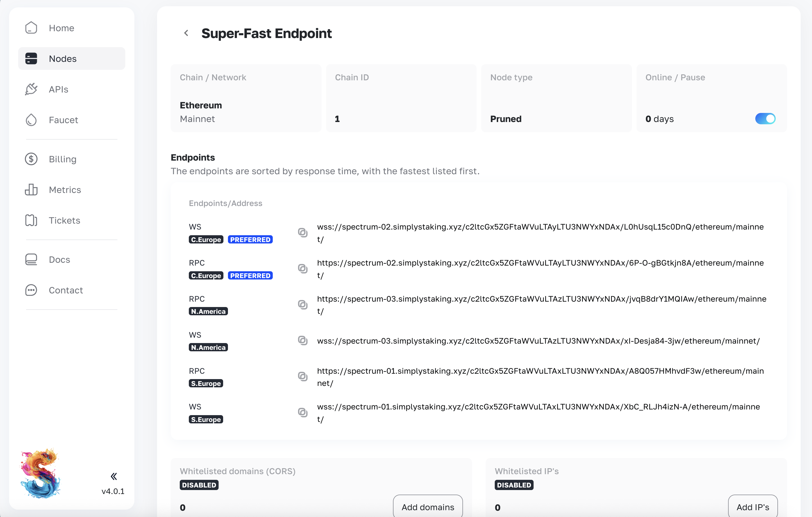The height and width of the screenshot is (517, 812).
Task: Open the Metrics menu item
Action: (x=71, y=190)
